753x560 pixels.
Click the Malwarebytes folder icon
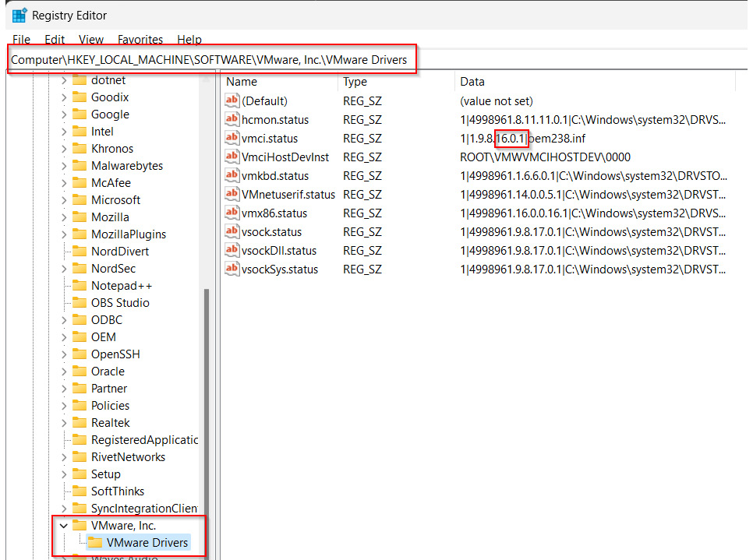click(x=79, y=166)
